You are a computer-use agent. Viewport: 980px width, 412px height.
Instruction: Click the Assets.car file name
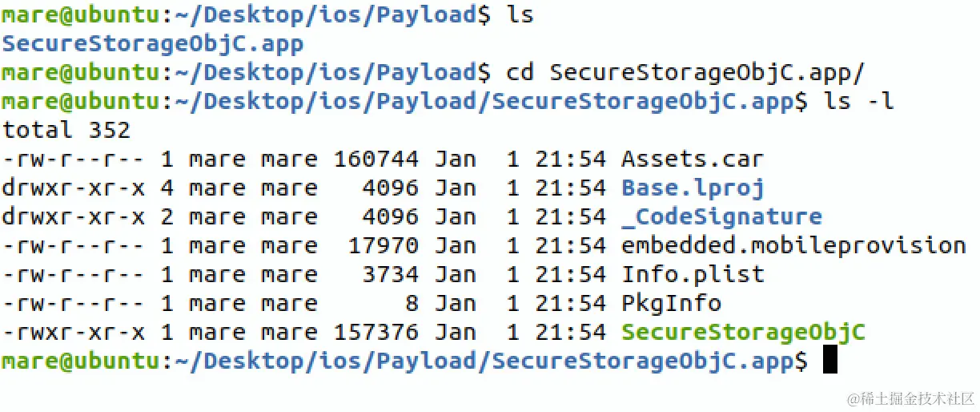[x=692, y=160]
